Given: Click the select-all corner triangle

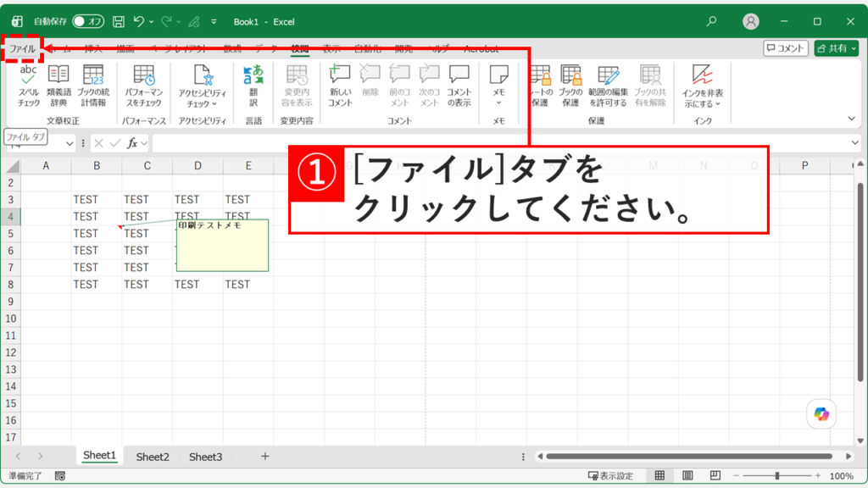Looking at the screenshot, I should pos(12,165).
